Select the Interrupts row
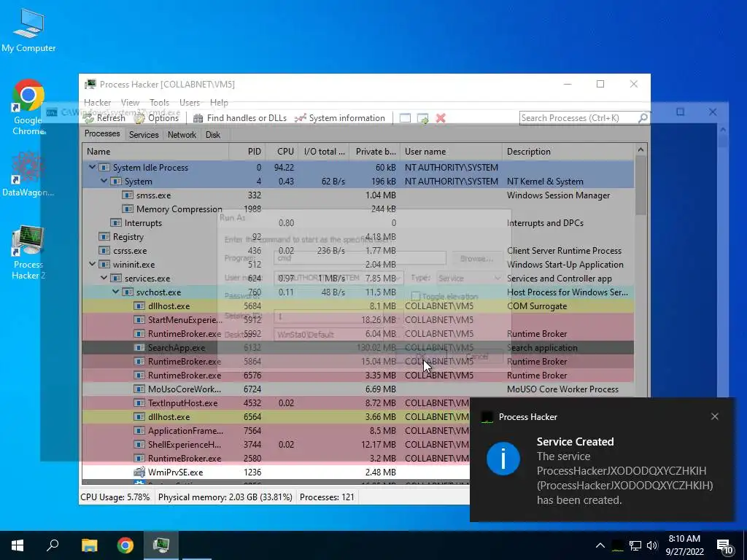 coord(357,222)
